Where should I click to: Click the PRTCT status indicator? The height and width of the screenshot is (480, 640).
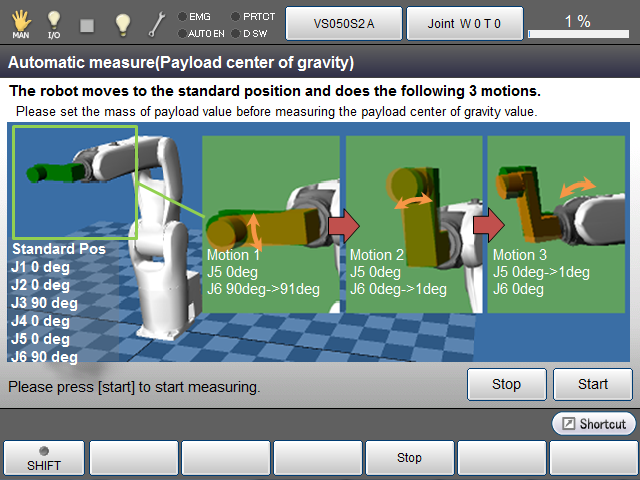[x=252, y=16]
